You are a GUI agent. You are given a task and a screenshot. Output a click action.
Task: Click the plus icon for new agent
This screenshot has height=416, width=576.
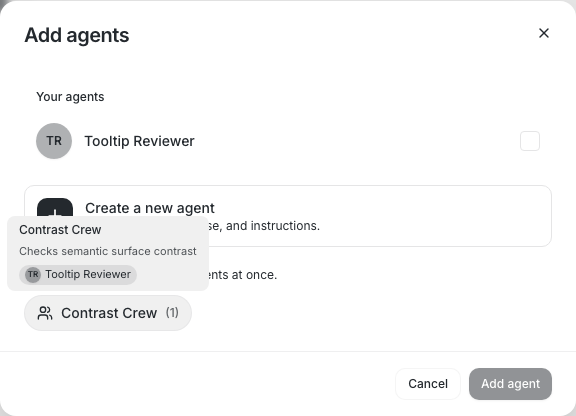[x=55, y=208]
